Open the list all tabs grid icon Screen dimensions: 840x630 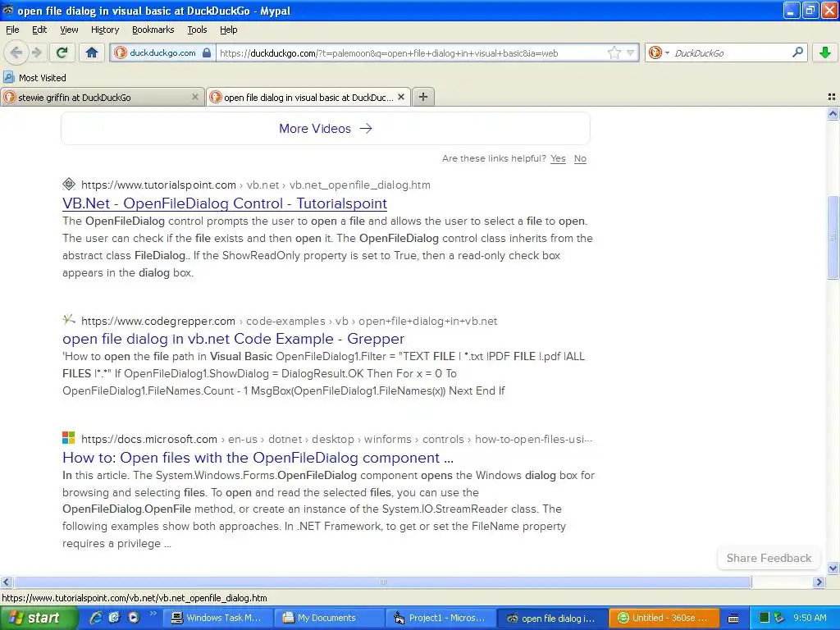832,97
